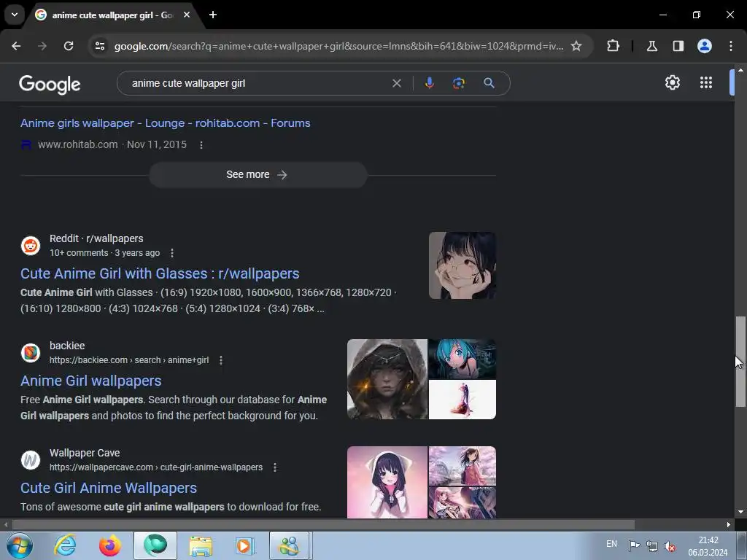747x560 pixels.
Task: Open the Reddit girl with glasses thumbnail
Action: [x=462, y=265]
